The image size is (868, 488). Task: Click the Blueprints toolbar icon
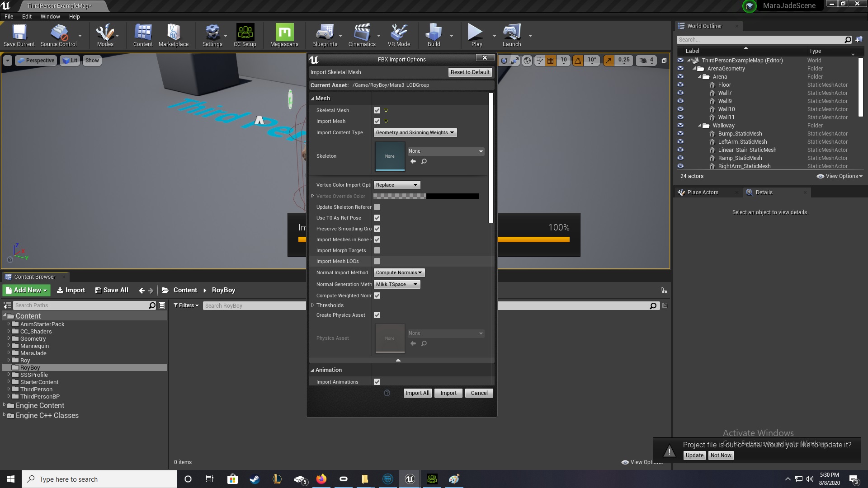(x=325, y=35)
